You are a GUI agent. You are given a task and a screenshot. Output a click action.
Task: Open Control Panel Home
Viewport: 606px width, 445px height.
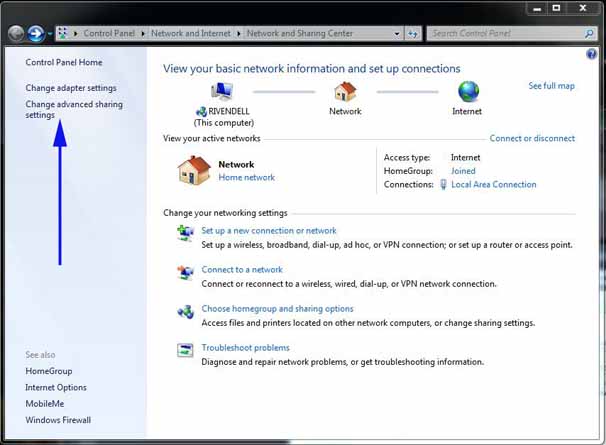pos(64,62)
